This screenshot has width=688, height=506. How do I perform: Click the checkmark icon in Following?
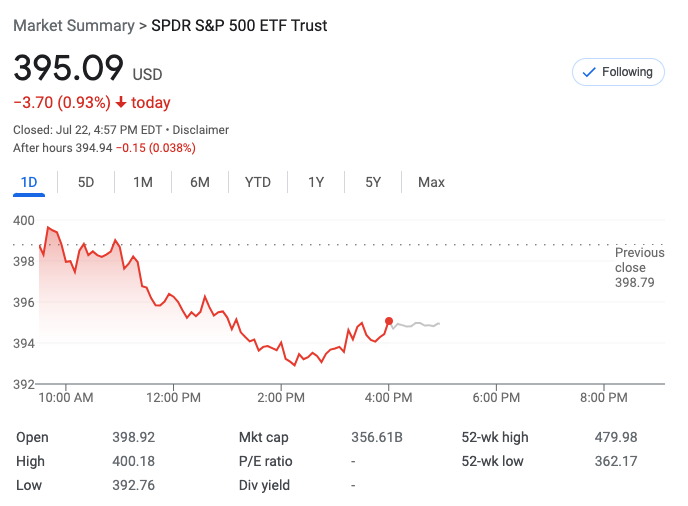pos(589,72)
